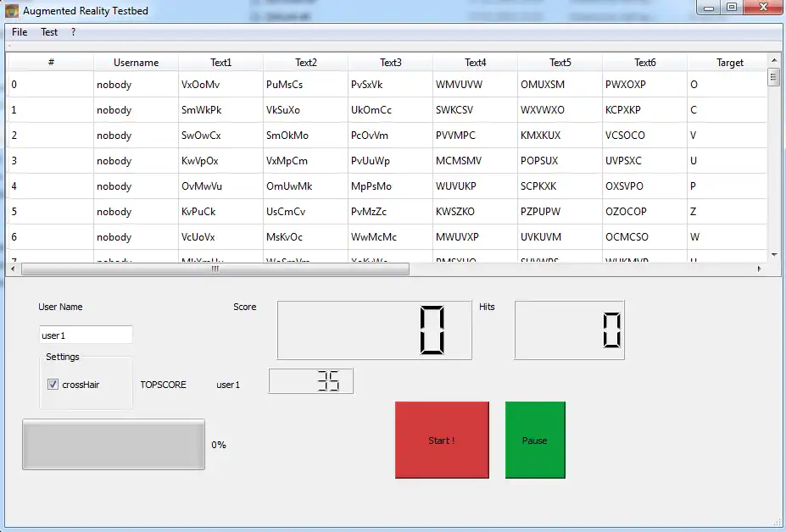
Task: Select cell VxMpCm in row 3
Action: (305, 161)
